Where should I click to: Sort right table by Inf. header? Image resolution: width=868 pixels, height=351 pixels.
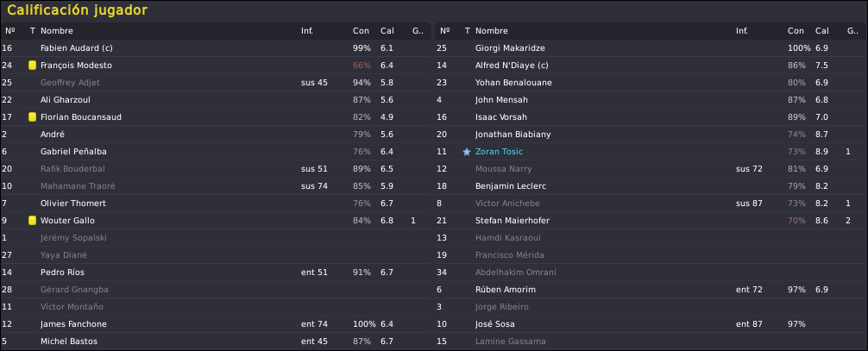[x=742, y=31]
